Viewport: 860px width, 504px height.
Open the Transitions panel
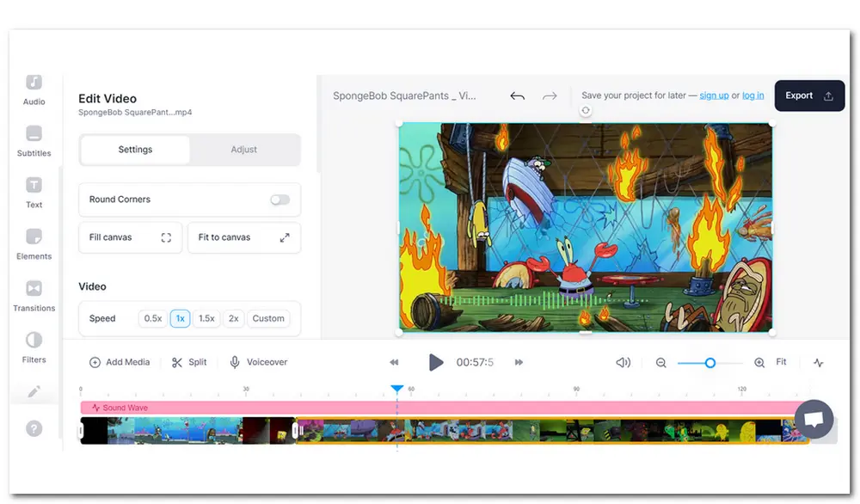(34, 296)
